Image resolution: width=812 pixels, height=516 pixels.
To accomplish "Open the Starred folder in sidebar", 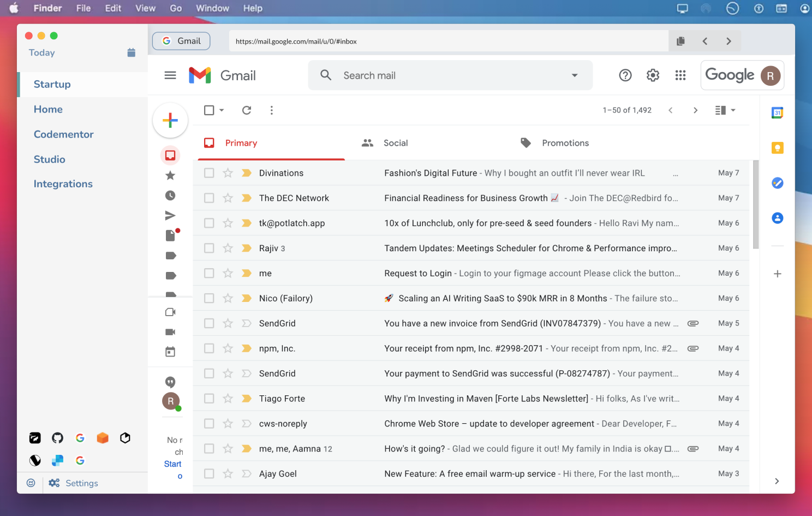I will [x=170, y=175].
